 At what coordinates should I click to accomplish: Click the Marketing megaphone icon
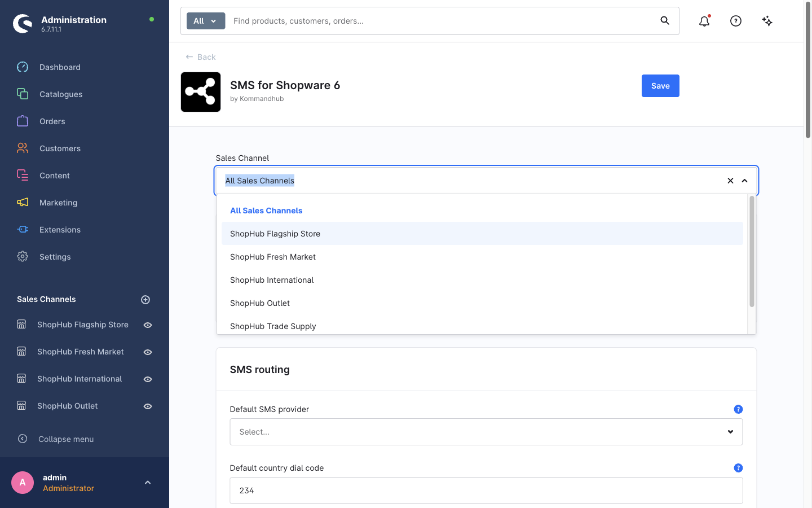point(23,203)
